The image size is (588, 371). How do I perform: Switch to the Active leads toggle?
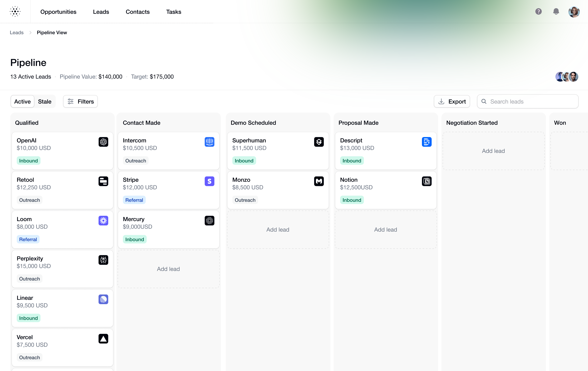click(x=22, y=101)
